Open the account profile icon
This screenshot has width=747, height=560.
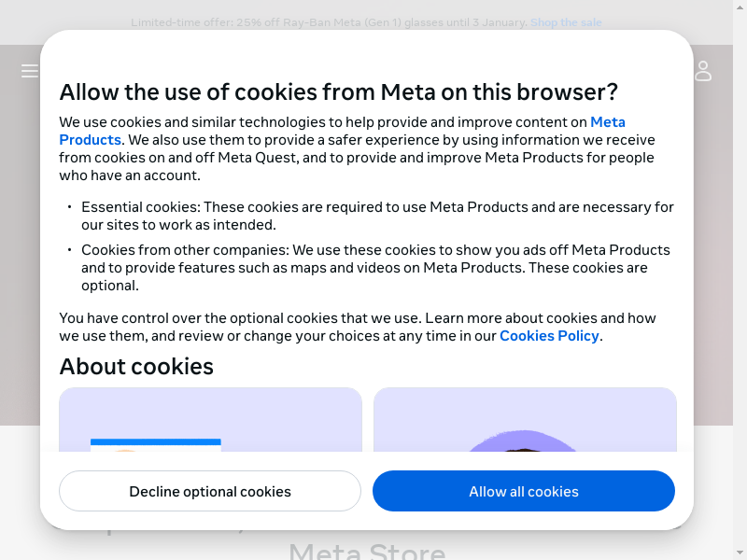click(703, 71)
